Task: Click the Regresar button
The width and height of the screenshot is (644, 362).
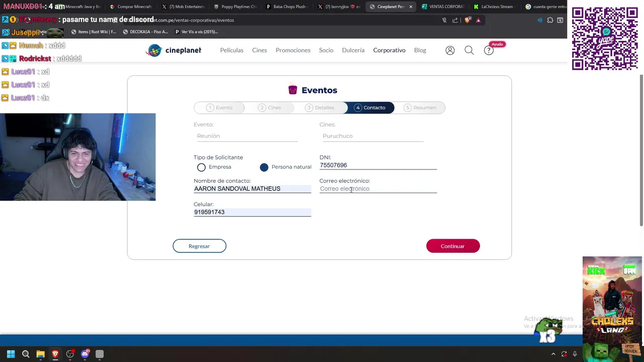Action: pos(199,246)
